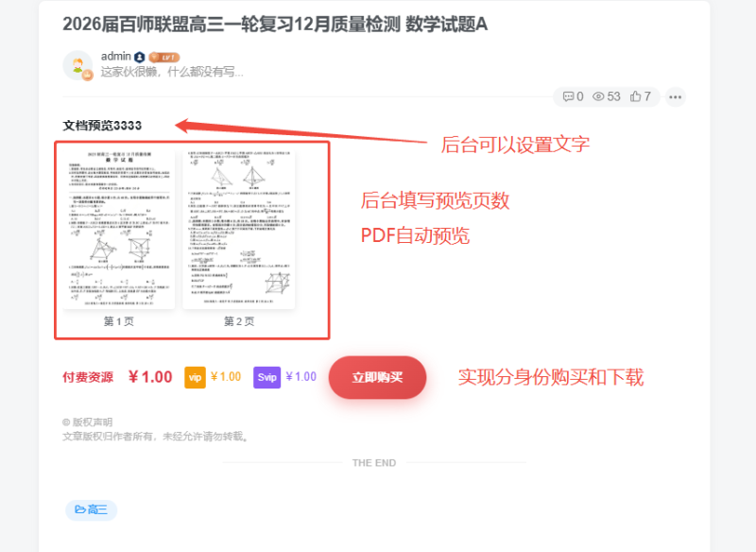This screenshot has width=756, height=552.
Task: Open the admin username link
Action: click(x=115, y=57)
